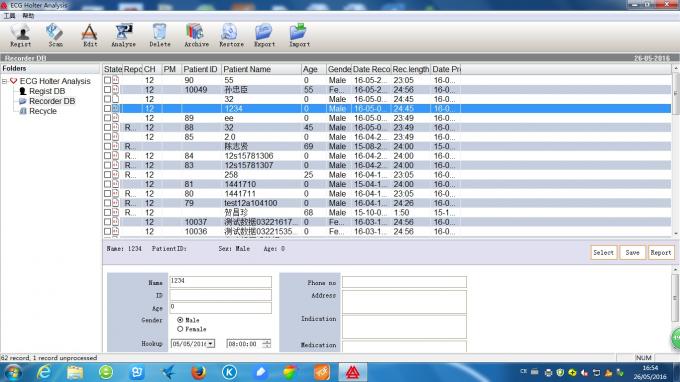Open the Hookup date dropdown
The width and height of the screenshot is (680, 382).
pos(210,344)
